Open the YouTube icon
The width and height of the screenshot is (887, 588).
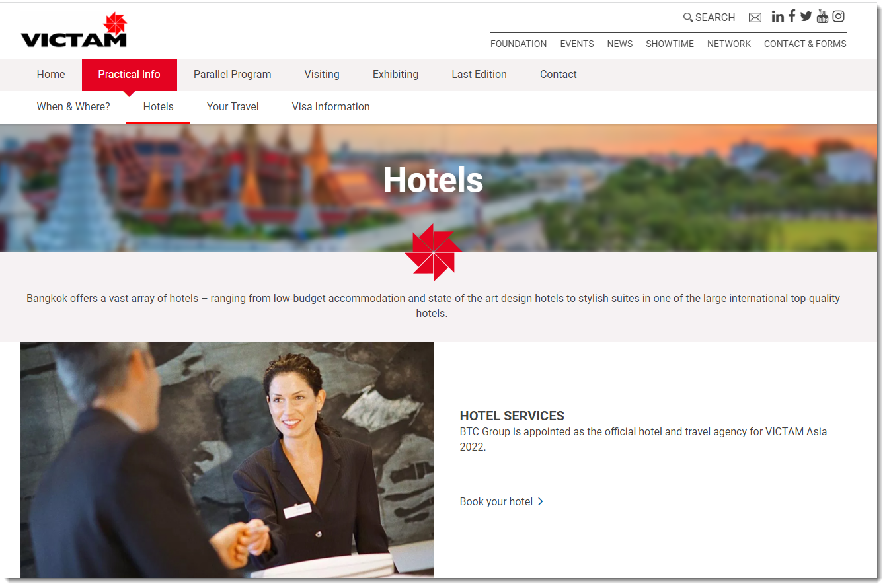click(x=822, y=16)
